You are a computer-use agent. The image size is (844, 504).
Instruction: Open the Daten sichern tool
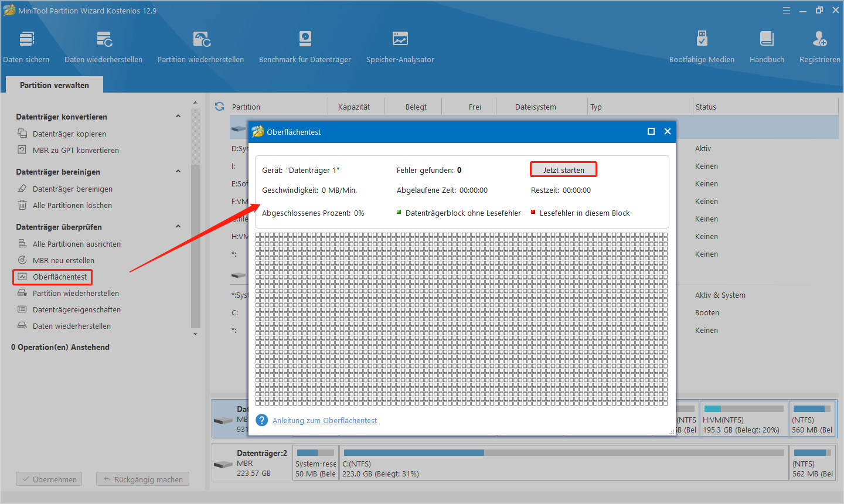coord(26,47)
